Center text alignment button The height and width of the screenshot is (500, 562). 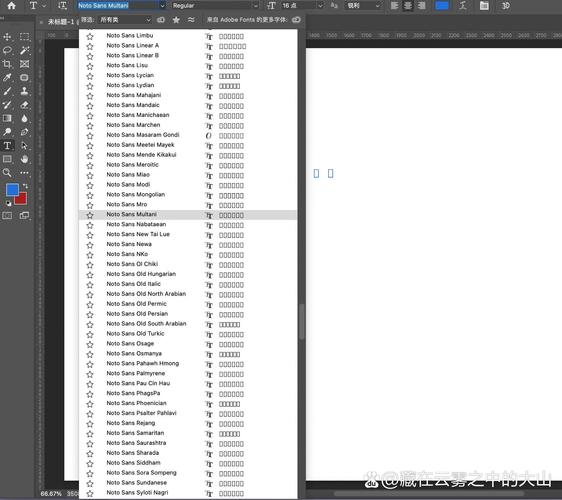[408, 6]
